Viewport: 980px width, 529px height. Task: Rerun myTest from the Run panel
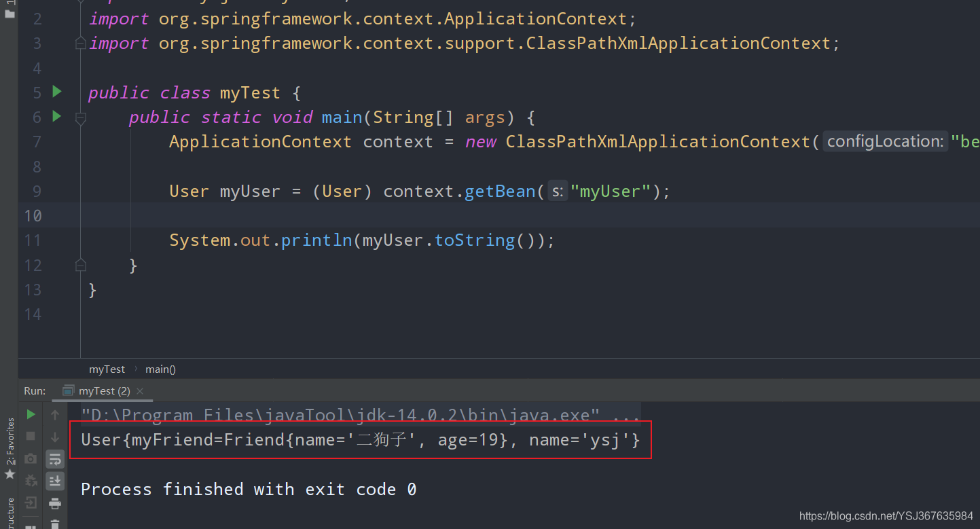pyautogui.click(x=31, y=414)
